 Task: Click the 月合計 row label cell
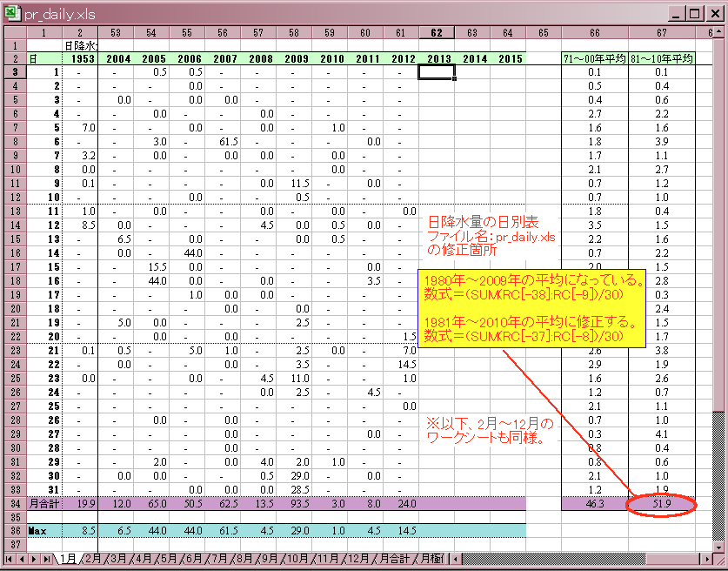[44, 504]
